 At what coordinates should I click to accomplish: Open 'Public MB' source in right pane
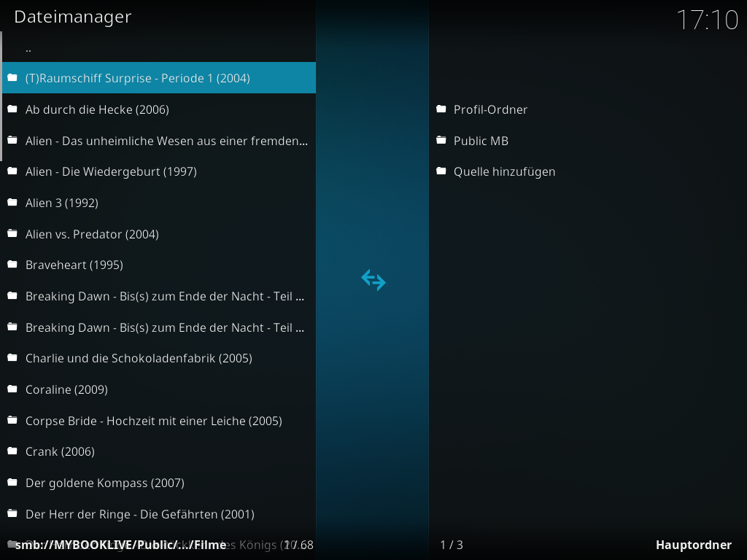pos(587,141)
